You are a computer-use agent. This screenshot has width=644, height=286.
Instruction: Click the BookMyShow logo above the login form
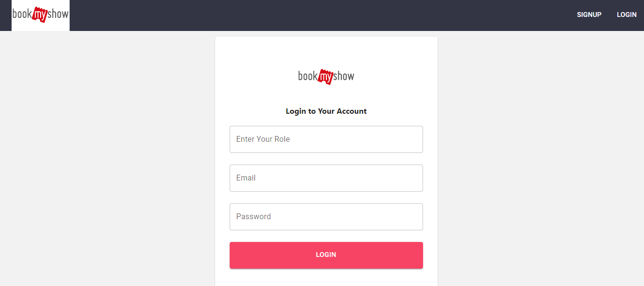[x=326, y=76]
